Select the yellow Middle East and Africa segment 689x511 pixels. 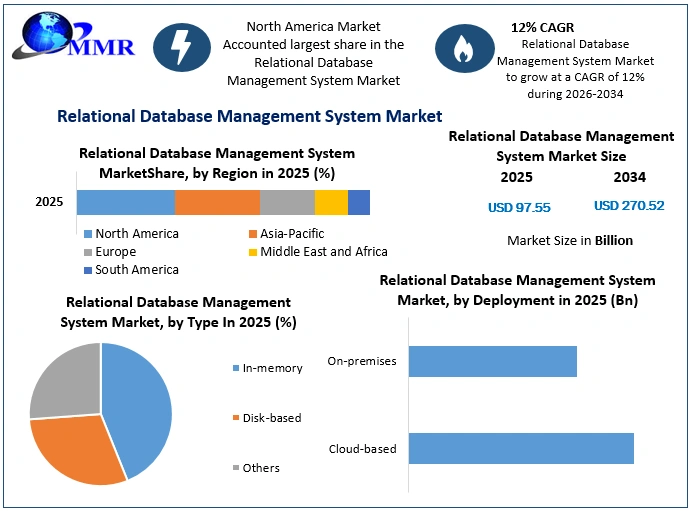click(x=331, y=203)
